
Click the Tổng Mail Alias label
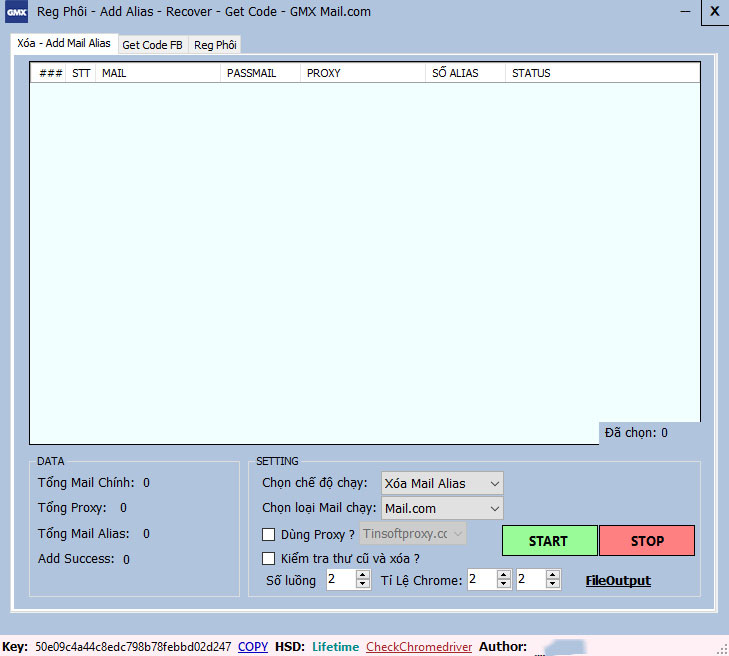(84, 533)
